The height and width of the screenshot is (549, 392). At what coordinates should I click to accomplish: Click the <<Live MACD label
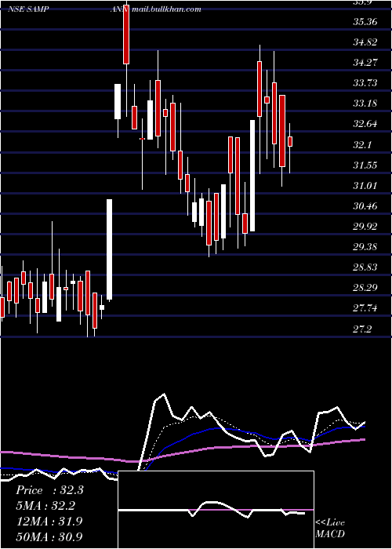330,528
